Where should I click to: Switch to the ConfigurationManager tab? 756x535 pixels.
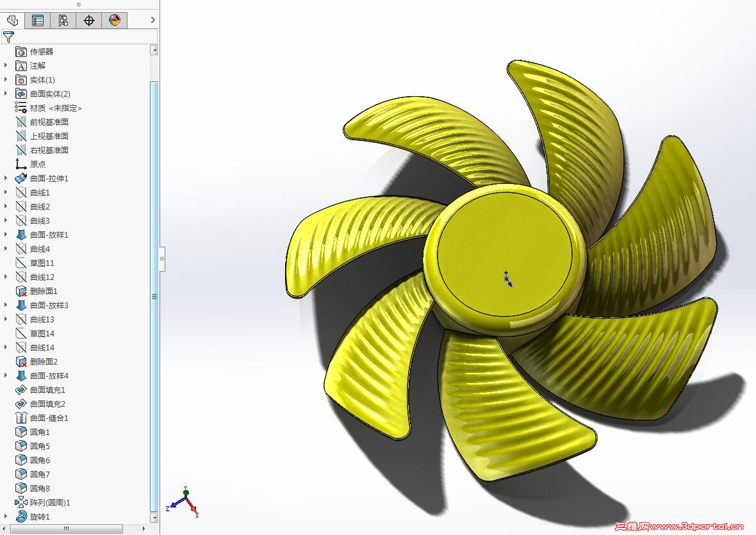(x=63, y=21)
